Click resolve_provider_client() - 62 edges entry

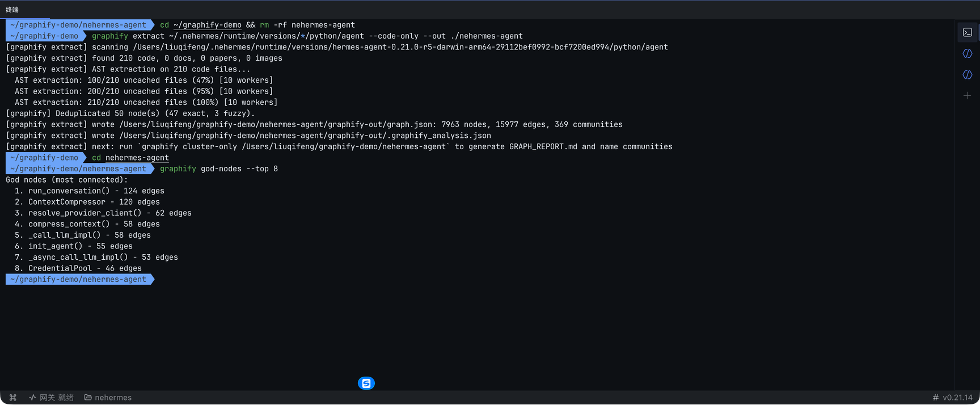[103, 213]
